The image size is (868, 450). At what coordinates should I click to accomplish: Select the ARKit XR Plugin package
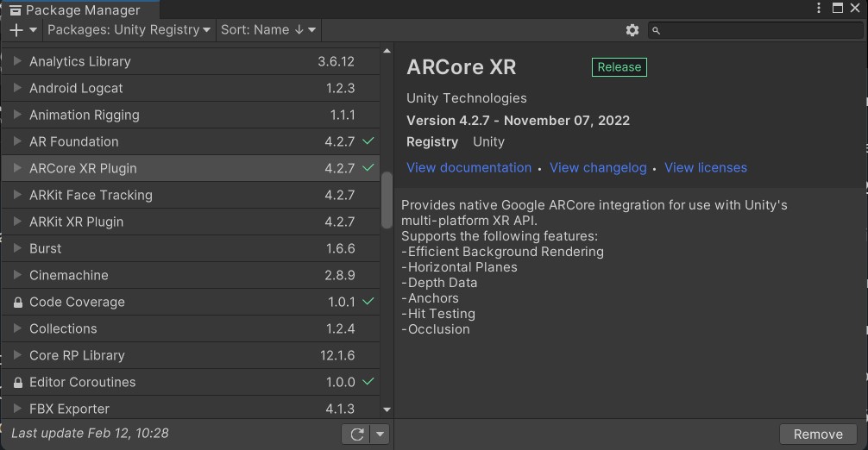(191, 222)
